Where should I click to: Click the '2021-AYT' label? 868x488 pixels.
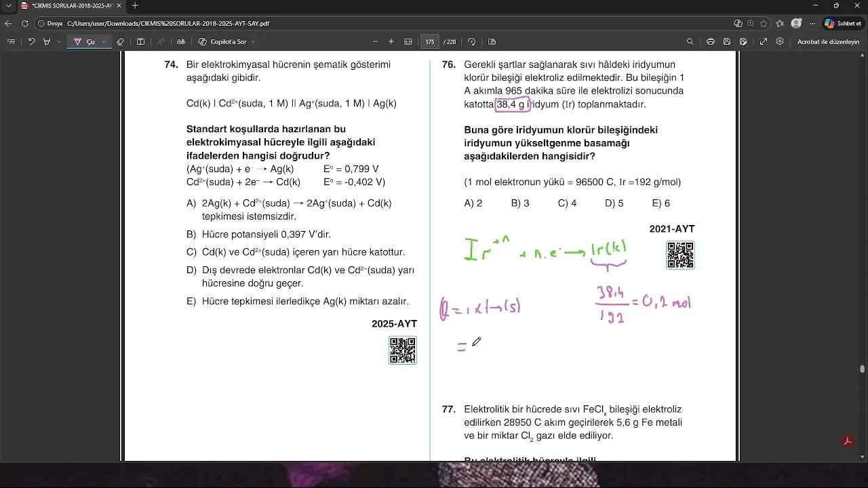click(x=672, y=229)
